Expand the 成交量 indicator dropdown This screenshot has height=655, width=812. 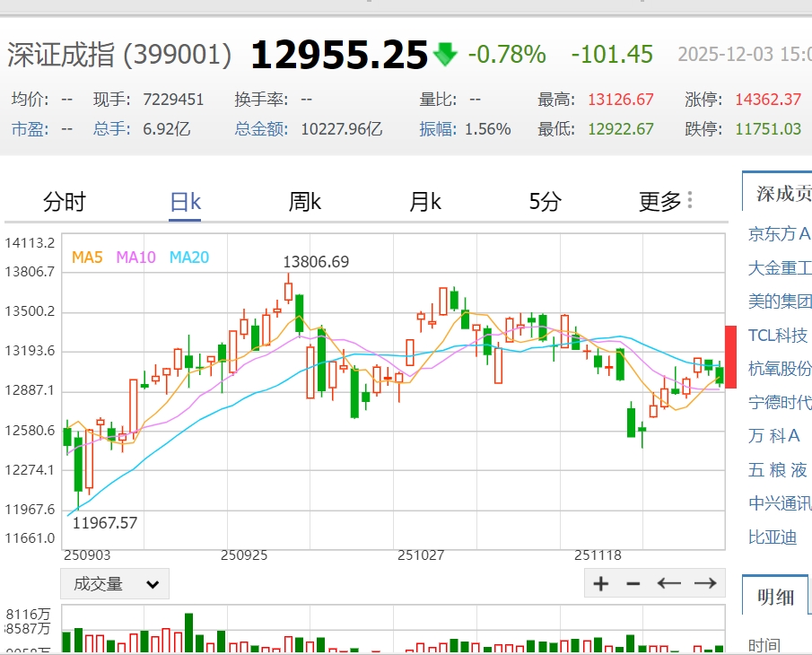point(115,584)
